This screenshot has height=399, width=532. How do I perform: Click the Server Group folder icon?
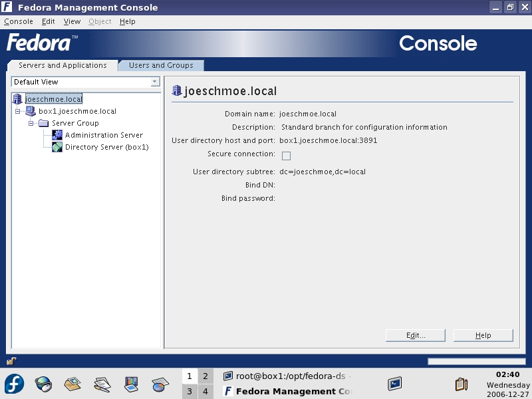[44, 123]
